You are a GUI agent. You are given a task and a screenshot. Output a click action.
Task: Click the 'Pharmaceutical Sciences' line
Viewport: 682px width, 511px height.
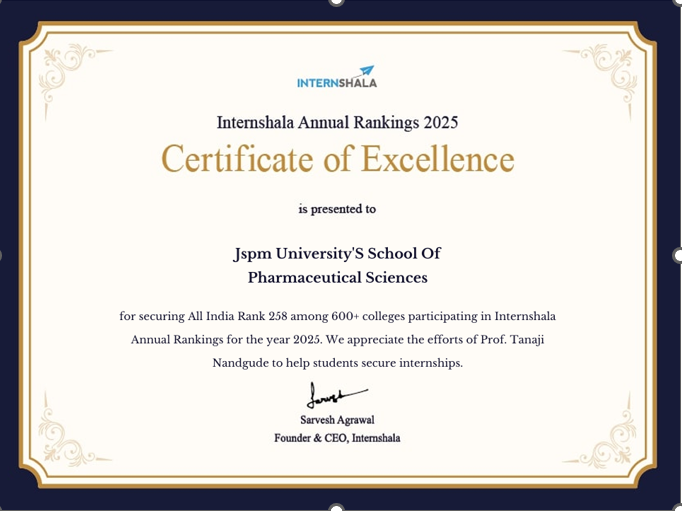(x=338, y=277)
